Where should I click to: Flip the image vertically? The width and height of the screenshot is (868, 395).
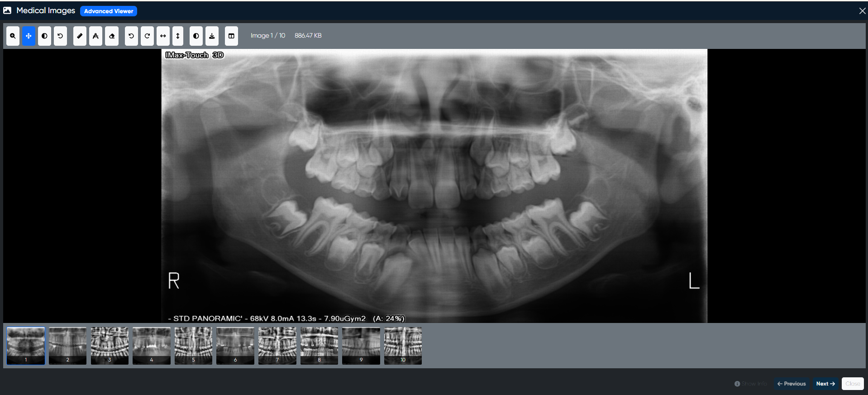[x=178, y=36]
